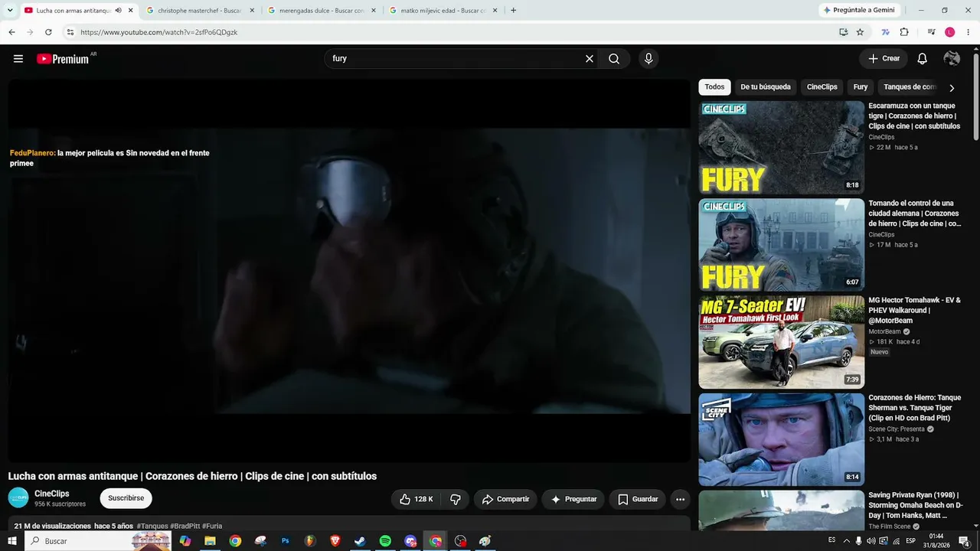
Task: Close the 'merengadas dulce' tab
Action: coord(374,11)
